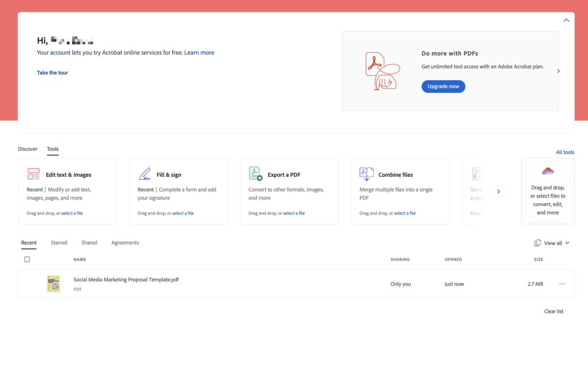Open the Recent files tab
This screenshot has height=392, width=588.
(x=29, y=242)
